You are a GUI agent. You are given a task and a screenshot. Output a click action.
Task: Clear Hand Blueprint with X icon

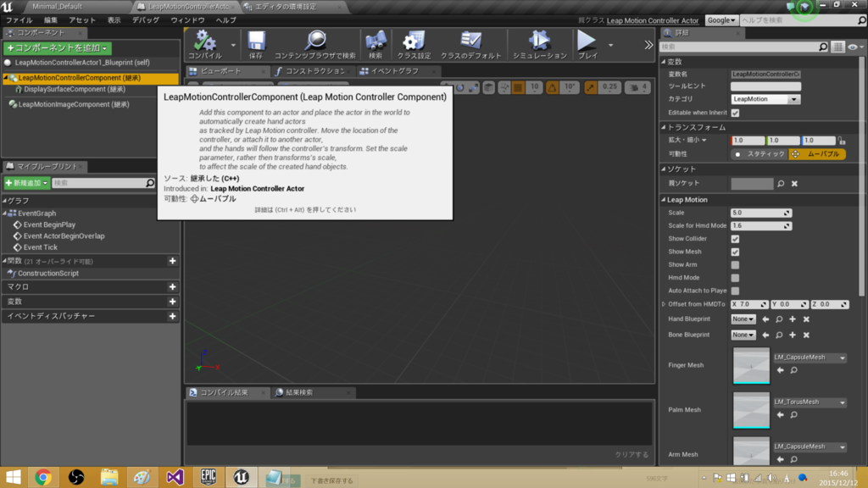pyautogui.click(x=807, y=319)
